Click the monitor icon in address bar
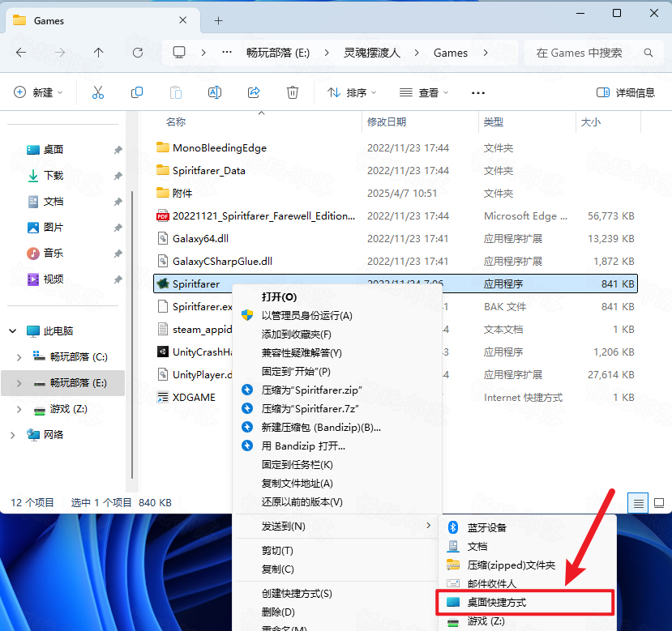The image size is (672, 631). point(179,53)
